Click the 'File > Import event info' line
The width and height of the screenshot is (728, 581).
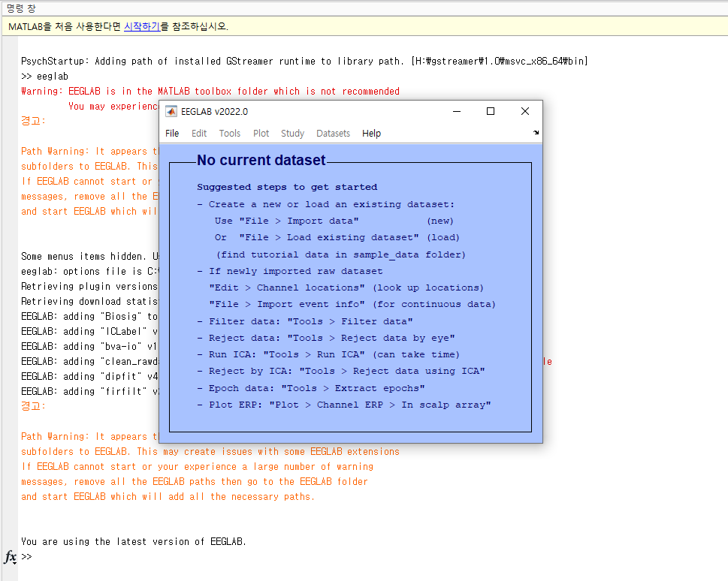352,305
